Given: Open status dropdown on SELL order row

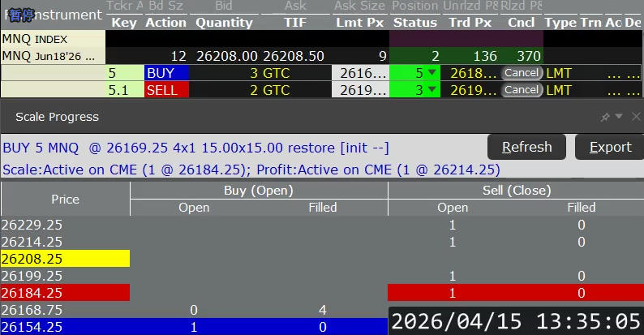Looking at the screenshot, I should coord(431,90).
